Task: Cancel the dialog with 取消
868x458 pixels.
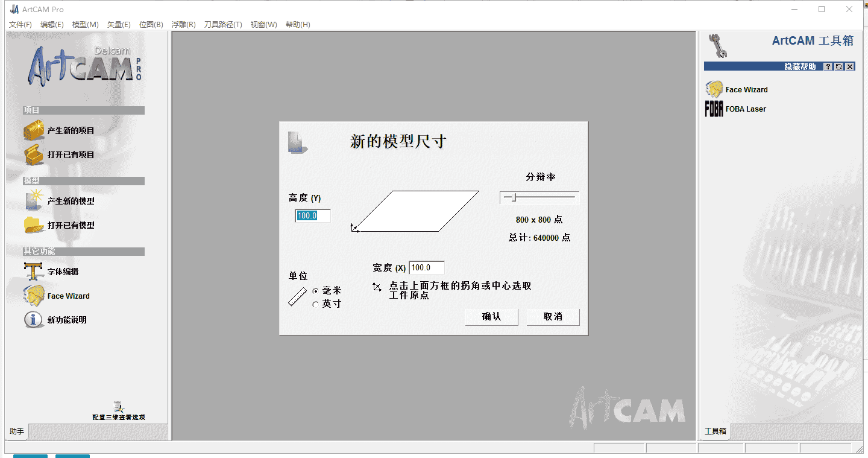Action: pyautogui.click(x=553, y=317)
